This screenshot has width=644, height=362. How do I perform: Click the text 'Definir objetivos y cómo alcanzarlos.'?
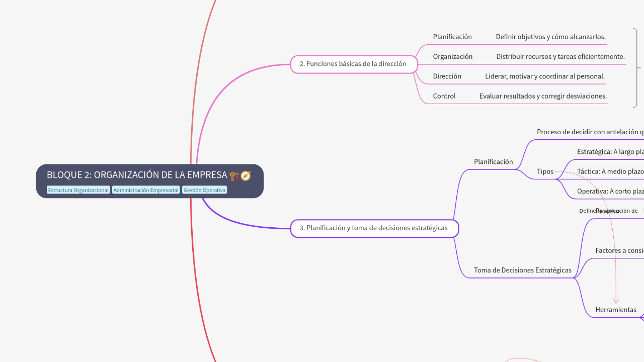[x=551, y=36]
